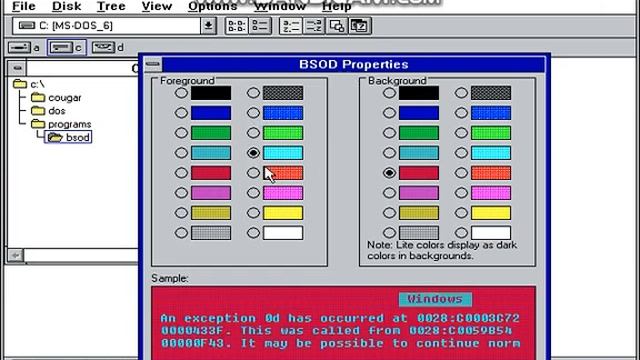Select floppy drive a icon
This screenshot has width=640, height=360.
pyautogui.click(x=20, y=48)
